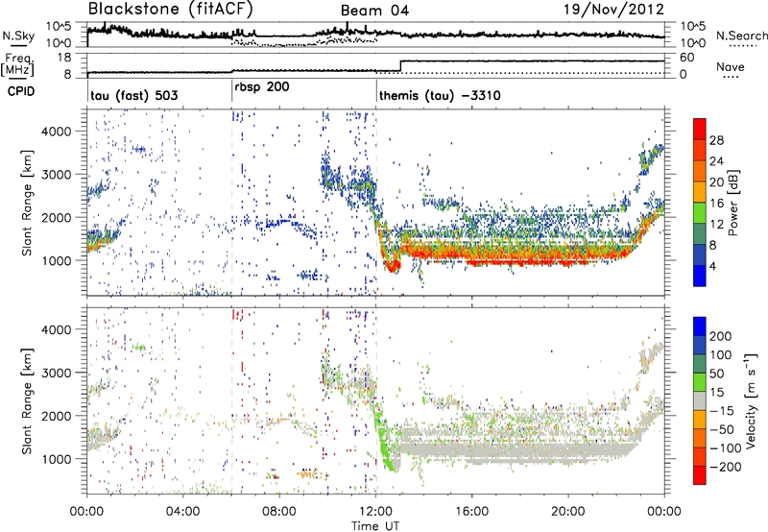Image resolution: width=768 pixels, height=532 pixels.
Task: Click the velocity panel 'Slant Range [km]' label
Action: pyautogui.click(x=27, y=400)
